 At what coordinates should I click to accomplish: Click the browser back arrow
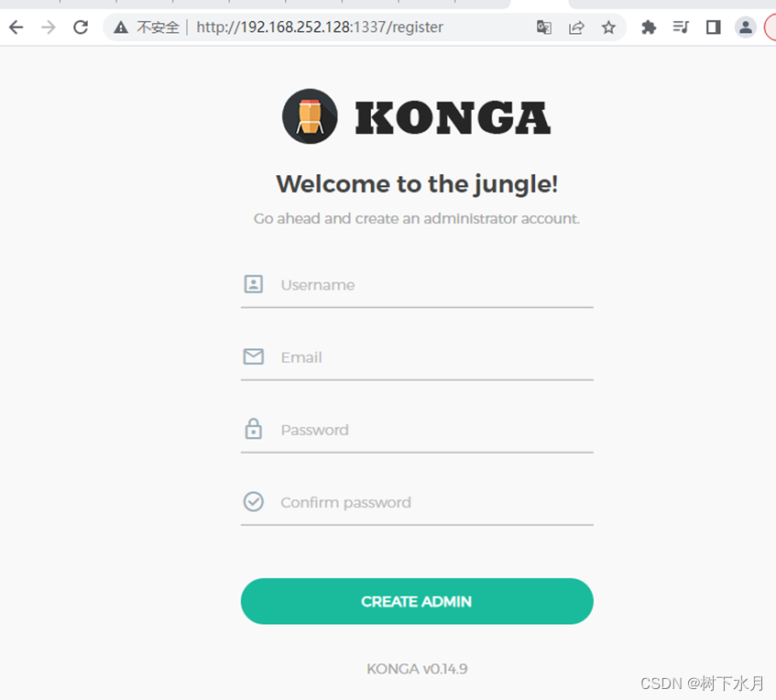point(16,27)
